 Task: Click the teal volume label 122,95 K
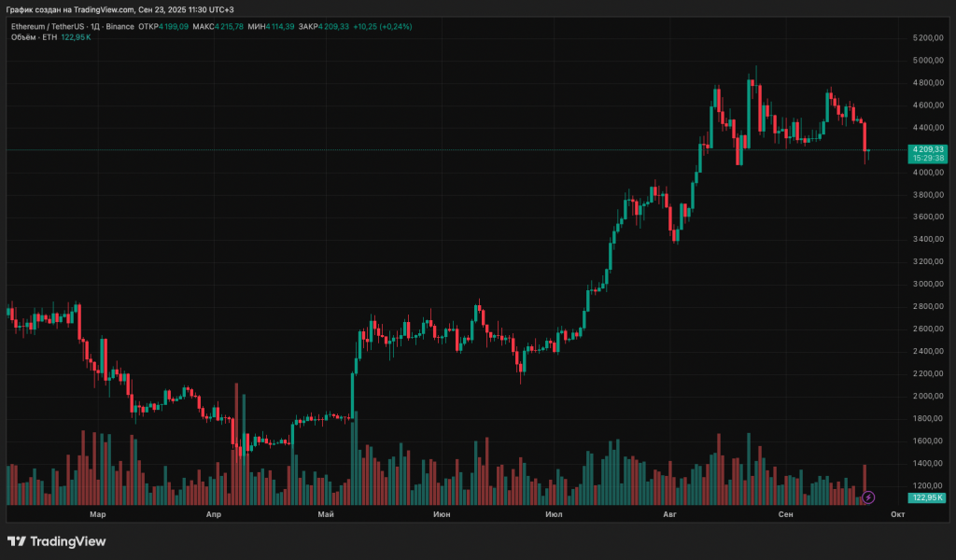tap(926, 498)
